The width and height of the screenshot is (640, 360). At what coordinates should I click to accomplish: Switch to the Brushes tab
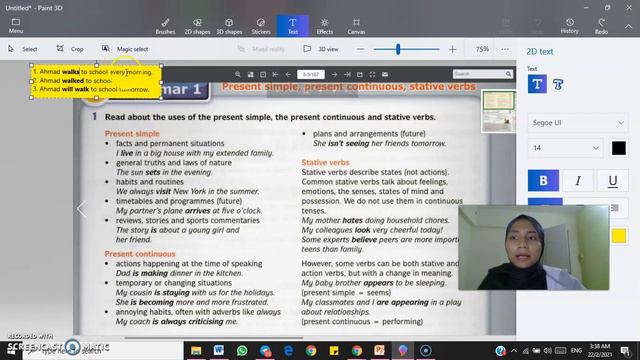(165, 26)
